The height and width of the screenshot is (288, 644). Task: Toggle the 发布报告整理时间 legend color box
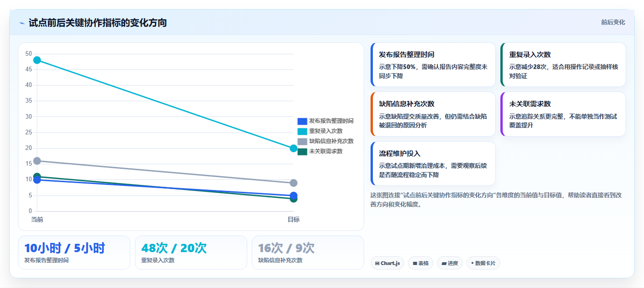[x=302, y=121]
